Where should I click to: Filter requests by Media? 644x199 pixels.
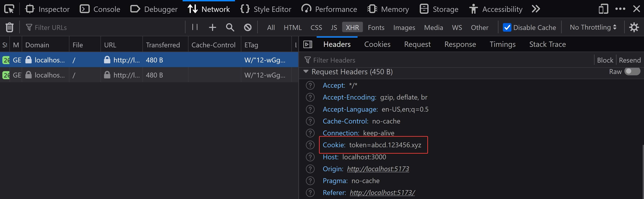click(433, 27)
